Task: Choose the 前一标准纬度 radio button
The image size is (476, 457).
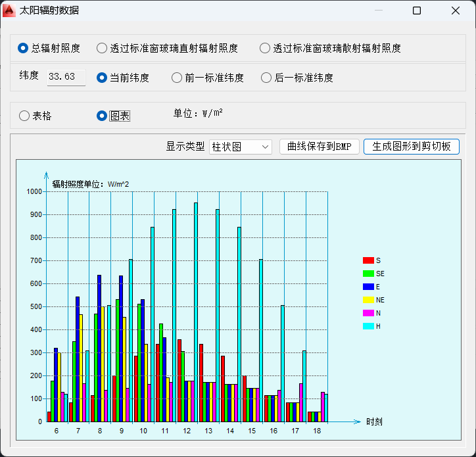Action: [x=177, y=78]
